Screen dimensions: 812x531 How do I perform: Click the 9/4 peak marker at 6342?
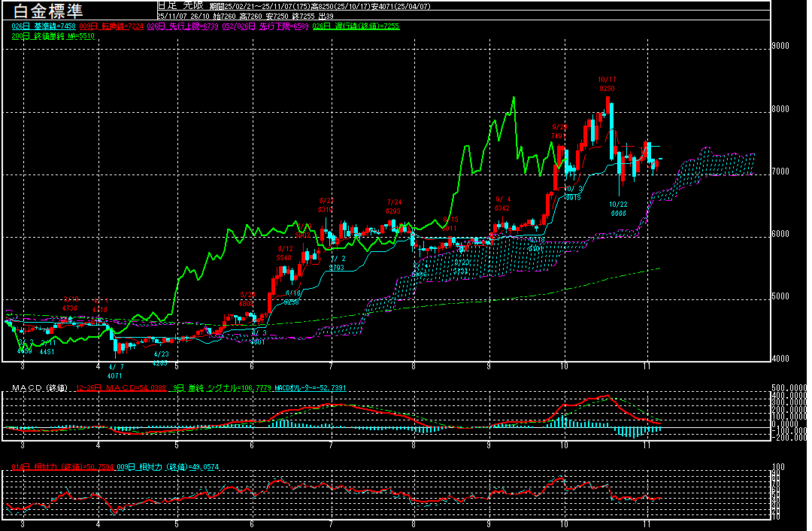tap(502, 203)
